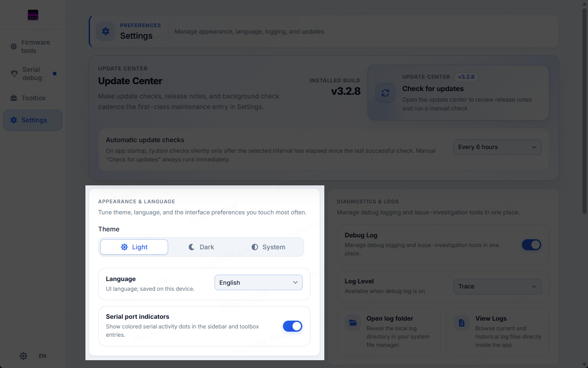Click the refresh icon in Check for updates
The image size is (588, 368).
(x=385, y=93)
